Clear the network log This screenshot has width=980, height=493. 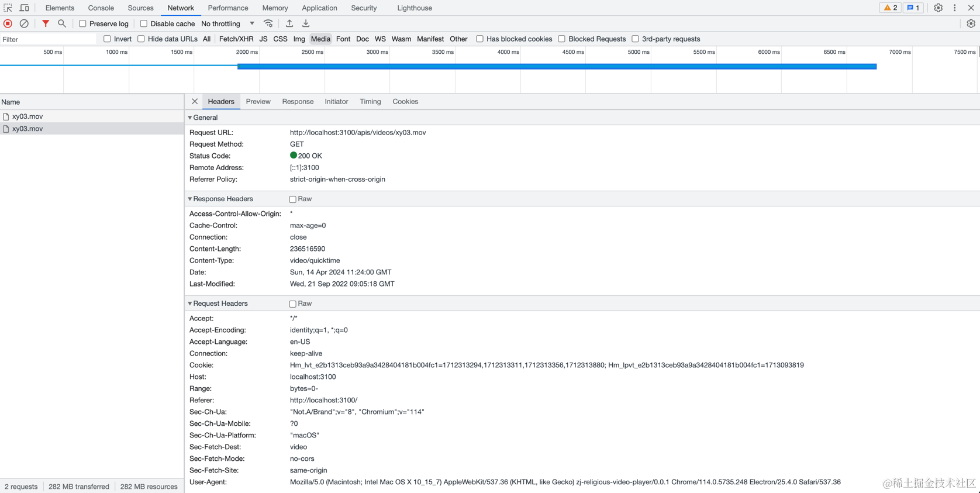(x=24, y=23)
